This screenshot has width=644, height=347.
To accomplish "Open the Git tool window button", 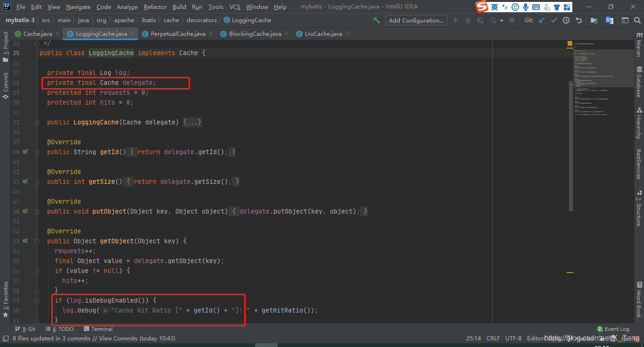I will click(25, 329).
